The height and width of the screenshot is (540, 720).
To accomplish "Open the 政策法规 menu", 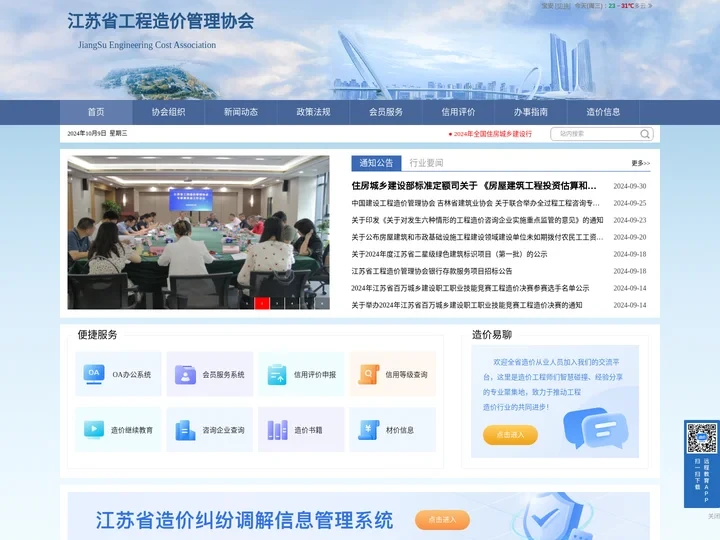I will coord(313,112).
